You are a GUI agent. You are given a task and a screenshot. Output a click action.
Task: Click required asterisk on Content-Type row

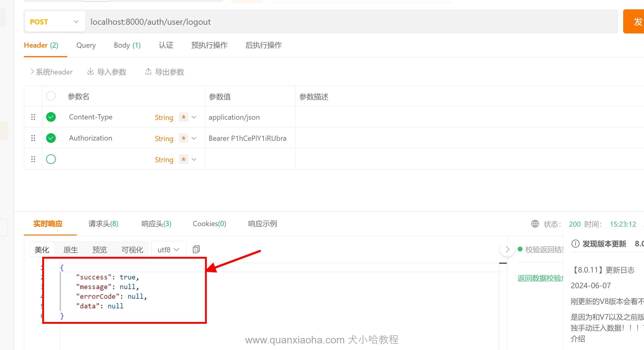click(183, 117)
